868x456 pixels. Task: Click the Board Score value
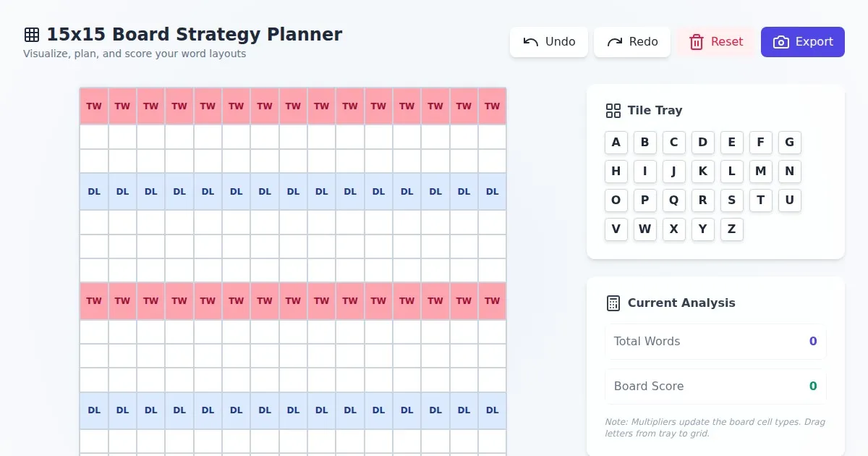coord(813,387)
